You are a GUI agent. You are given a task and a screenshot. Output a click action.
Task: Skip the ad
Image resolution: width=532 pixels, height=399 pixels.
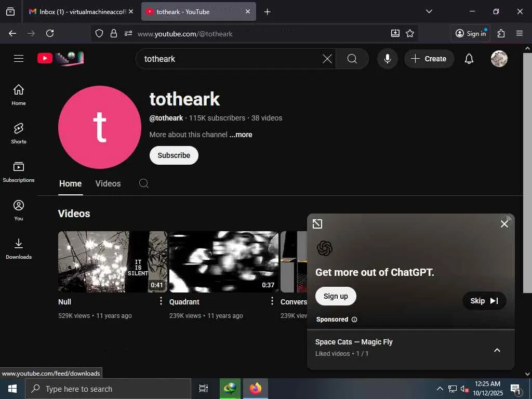(484, 301)
